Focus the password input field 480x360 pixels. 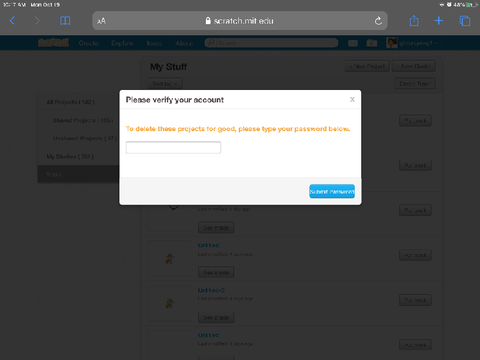tap(173, 147)
